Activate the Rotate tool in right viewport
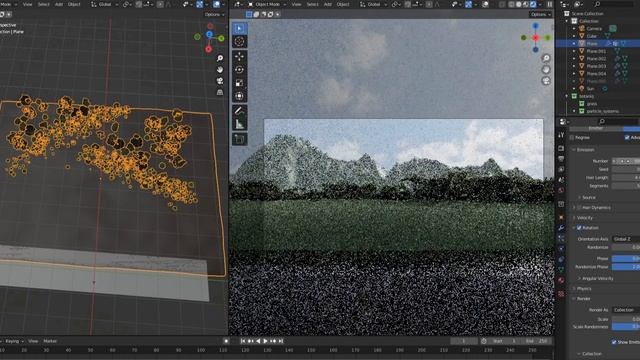The height and width of the screenshot is (360, 640). pyautogui.click(x=240, y=69)
